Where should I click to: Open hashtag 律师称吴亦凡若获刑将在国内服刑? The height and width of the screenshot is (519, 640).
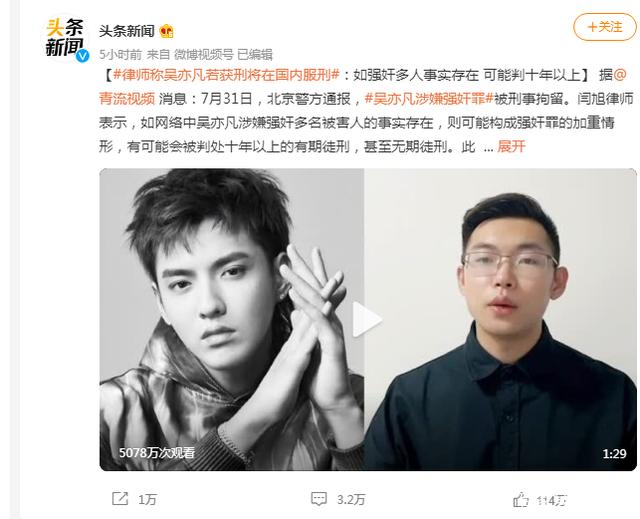(x=227, y=75)
